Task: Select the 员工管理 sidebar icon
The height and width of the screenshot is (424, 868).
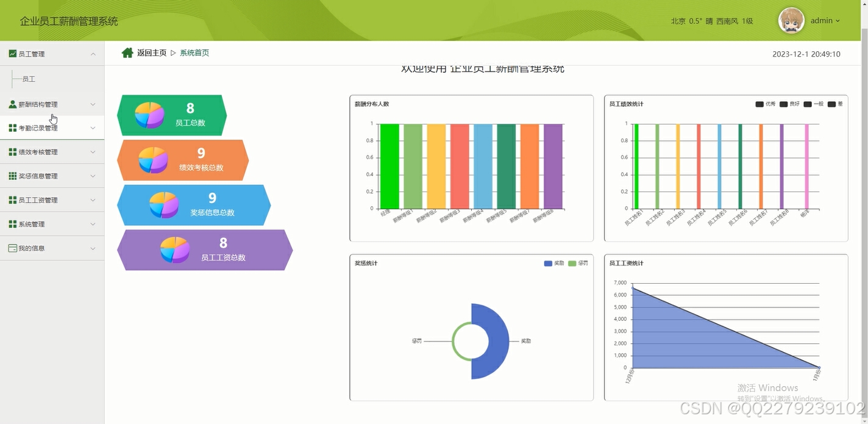Action: (12, 54)
